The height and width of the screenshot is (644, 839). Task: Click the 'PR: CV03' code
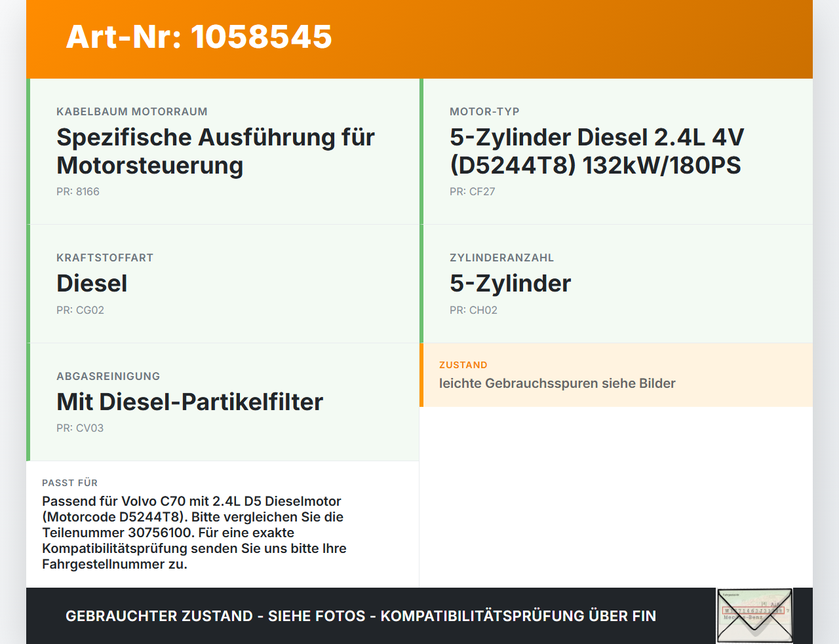pyautogui.click(x=80, y=428)
